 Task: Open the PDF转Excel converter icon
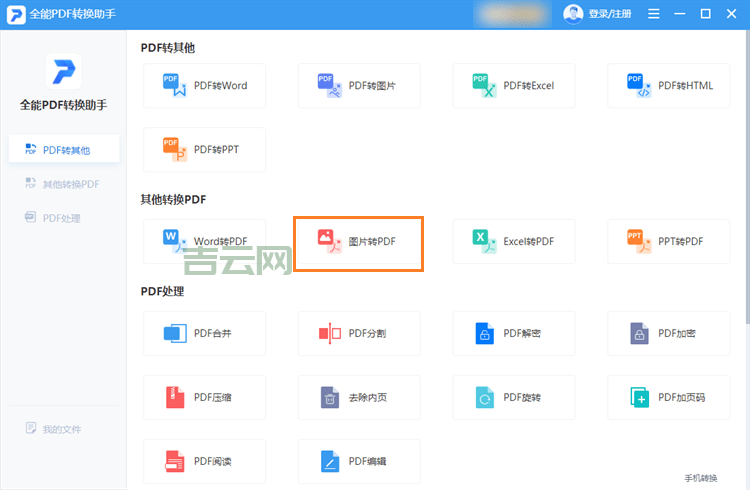[x=485, y=85]
